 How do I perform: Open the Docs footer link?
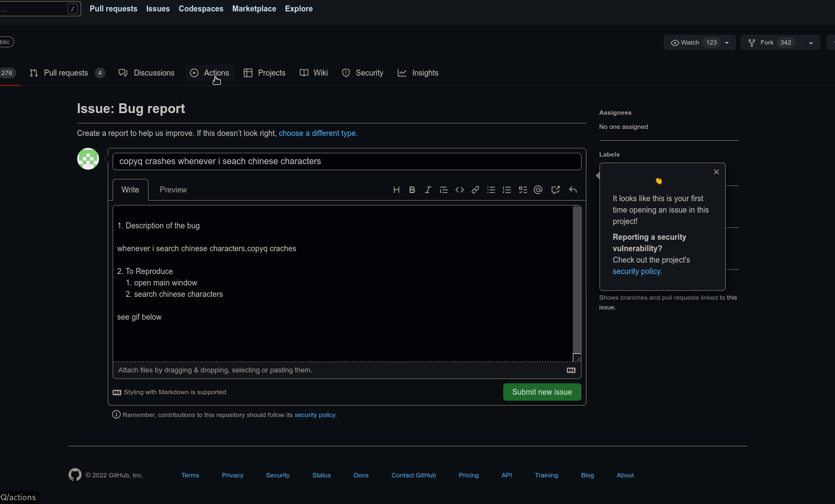361,475
